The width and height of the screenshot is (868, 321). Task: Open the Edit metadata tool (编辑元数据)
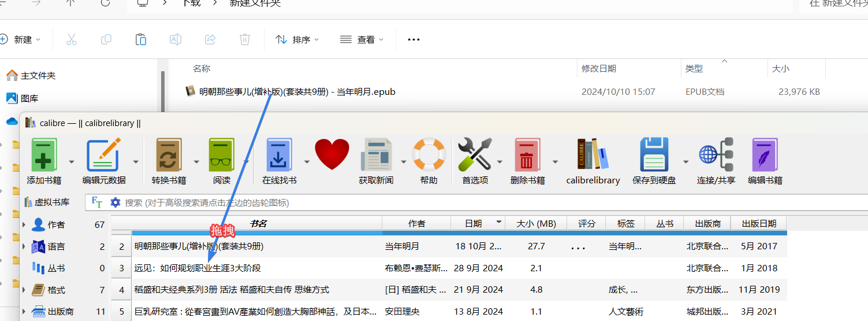(103, 154)
